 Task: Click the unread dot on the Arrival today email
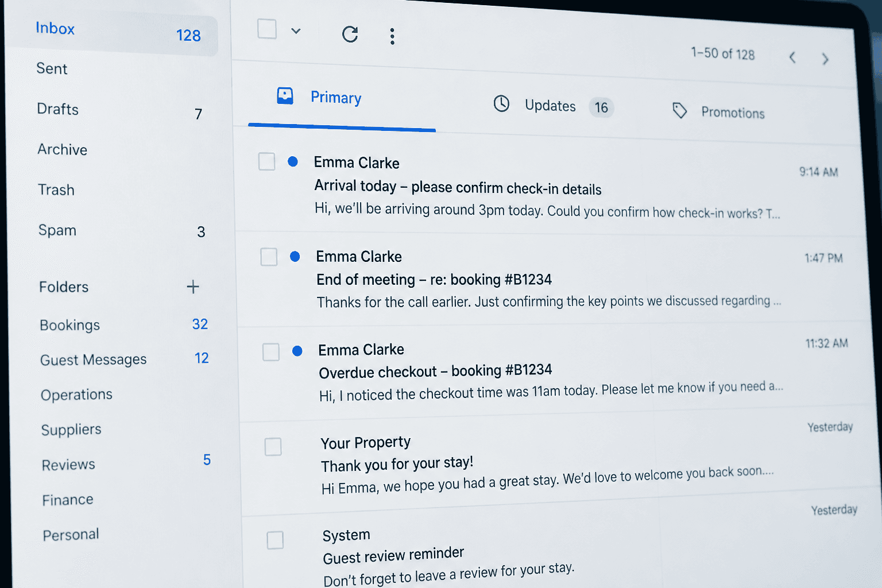293,161
